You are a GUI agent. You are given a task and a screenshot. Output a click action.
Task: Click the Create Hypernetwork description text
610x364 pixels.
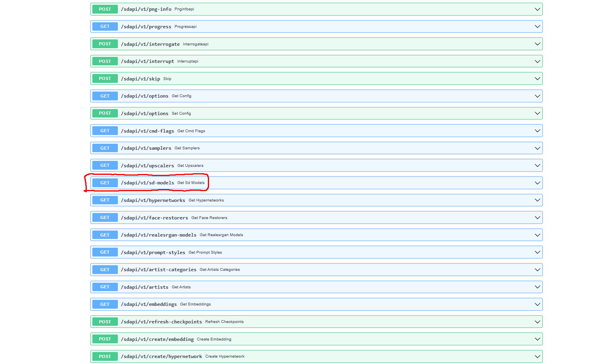pos(225,356)
